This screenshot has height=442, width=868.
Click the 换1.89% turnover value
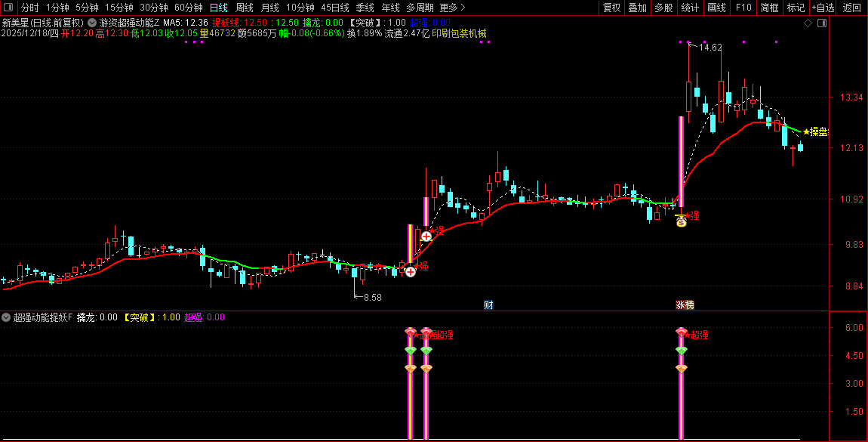(x=365, y=33)
